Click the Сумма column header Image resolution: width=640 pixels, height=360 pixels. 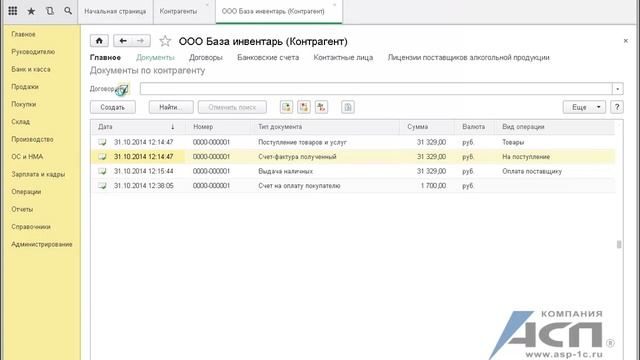click(x=427, y=127)
